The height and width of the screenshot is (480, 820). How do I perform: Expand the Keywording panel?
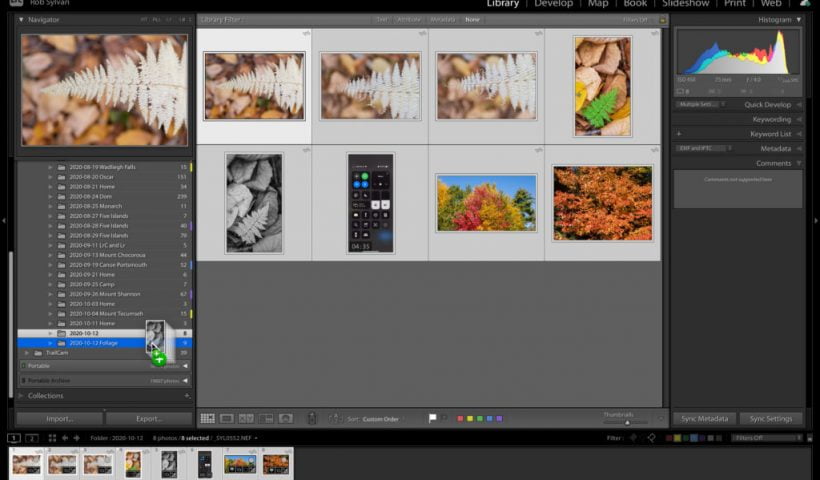pos(771,119)
